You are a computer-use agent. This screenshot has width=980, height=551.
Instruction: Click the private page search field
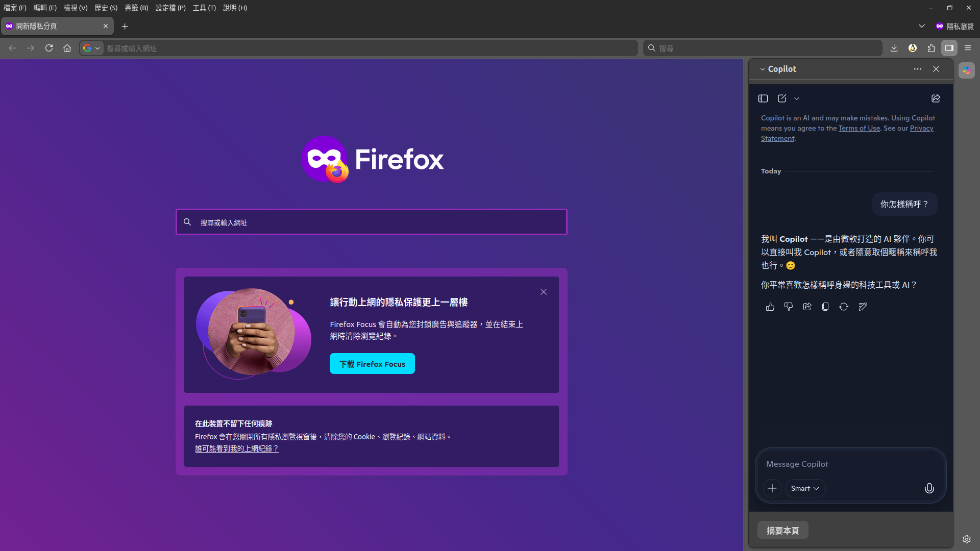372,222
